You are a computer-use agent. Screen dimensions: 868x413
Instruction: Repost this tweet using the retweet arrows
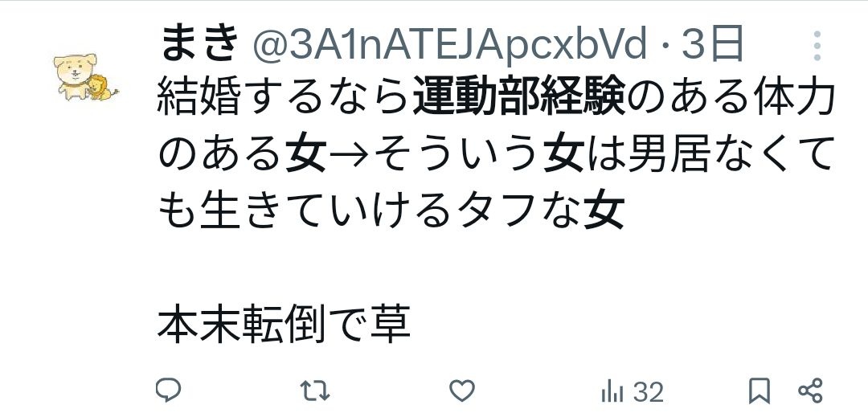point(316,391)
